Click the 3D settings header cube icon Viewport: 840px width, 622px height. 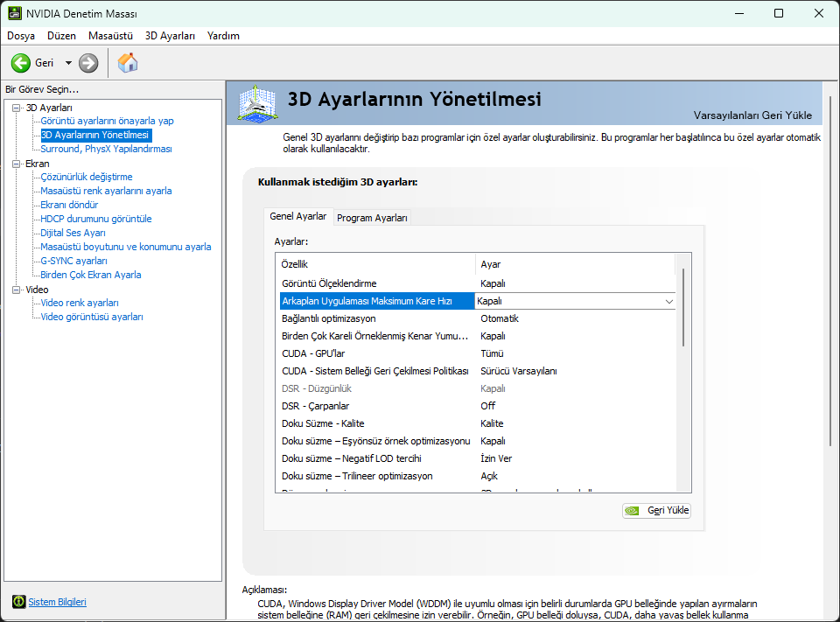tap(257, 103)
